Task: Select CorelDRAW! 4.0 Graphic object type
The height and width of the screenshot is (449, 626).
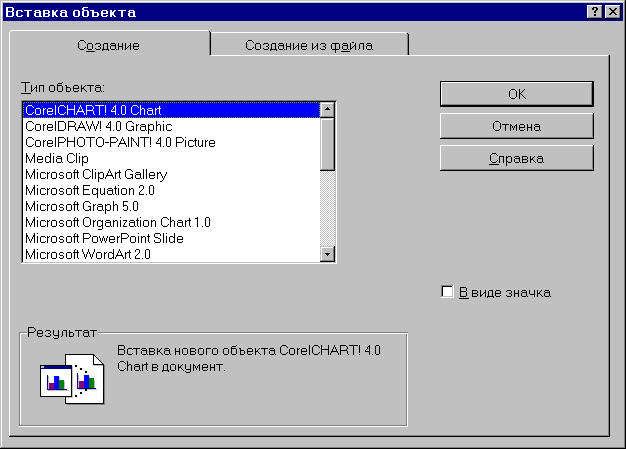Action: (98, 126)
